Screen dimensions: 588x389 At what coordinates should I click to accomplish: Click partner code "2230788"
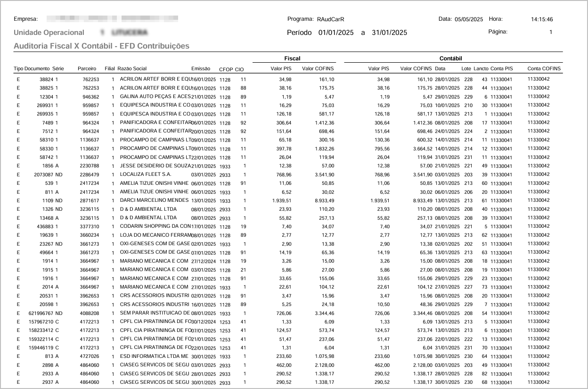(x=89, y=166)
